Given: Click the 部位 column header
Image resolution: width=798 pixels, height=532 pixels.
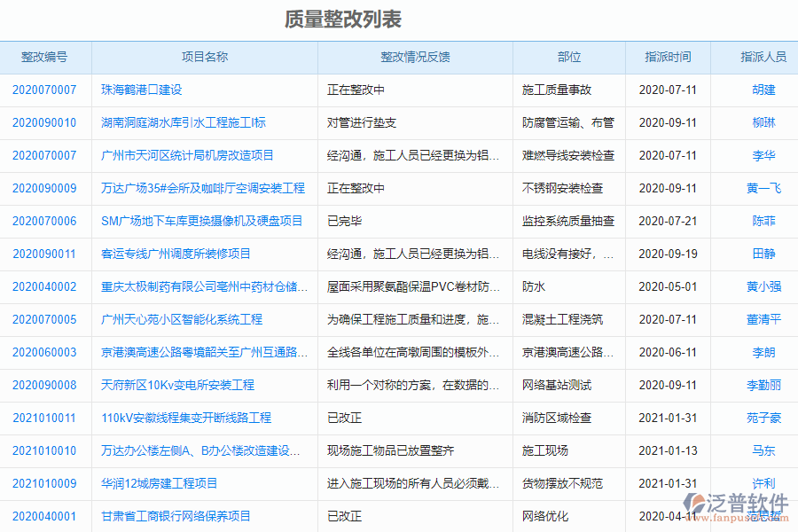Looking at the screenshot, I should 570,57.
